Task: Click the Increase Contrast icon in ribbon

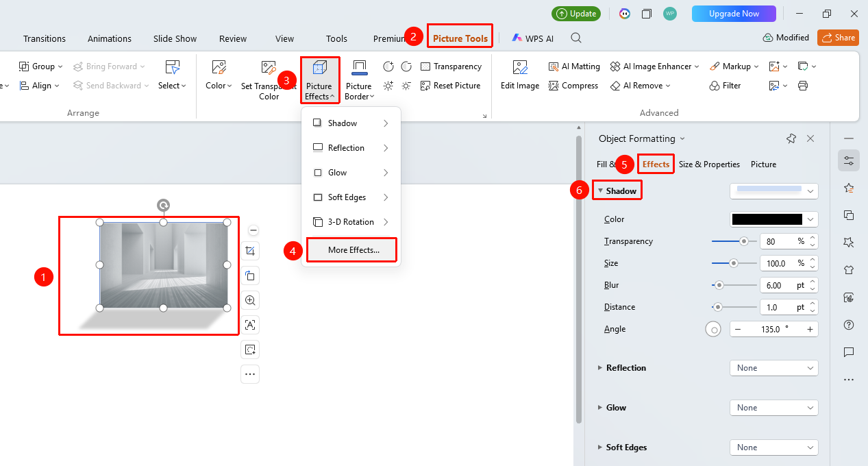Action: tap(388, 66)
